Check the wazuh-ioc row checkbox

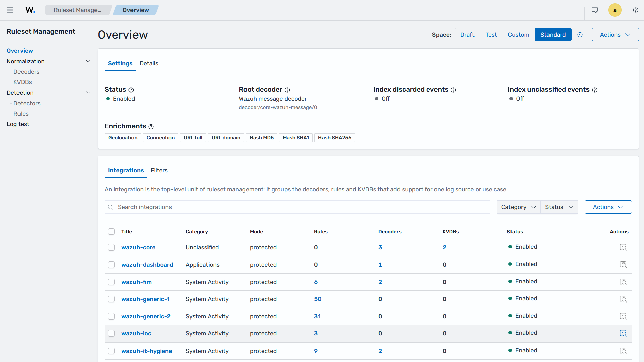click(x=111, y=333)
